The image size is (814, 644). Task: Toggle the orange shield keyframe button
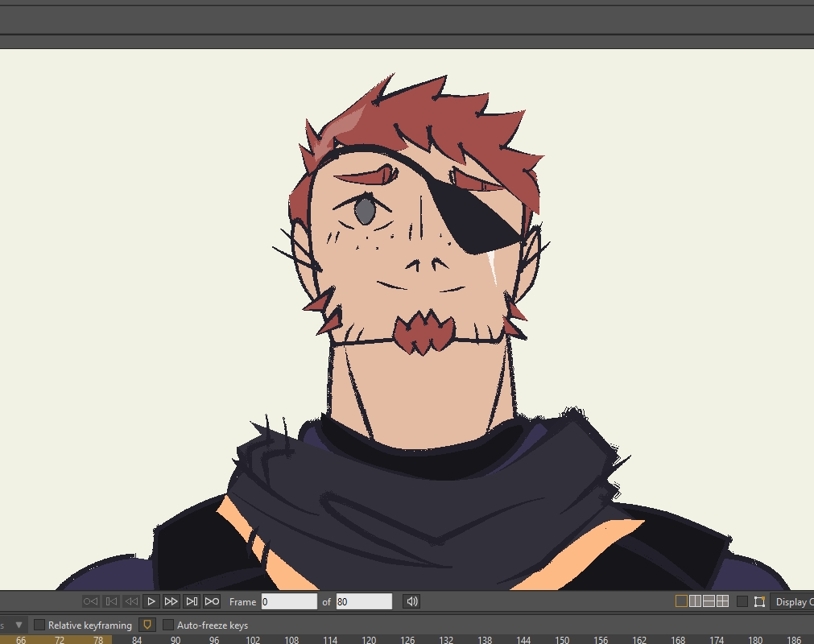point(147,625)
